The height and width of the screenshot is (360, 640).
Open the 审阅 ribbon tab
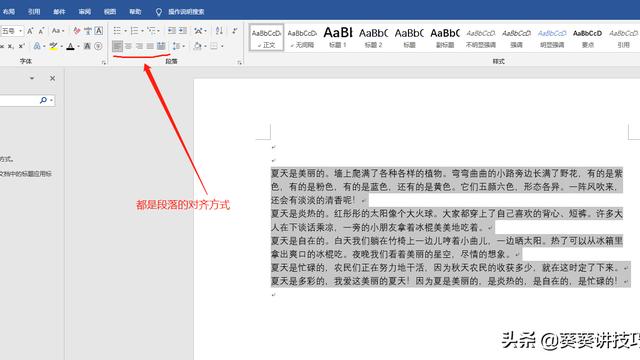pyautogui.click(x=84, y=11)
